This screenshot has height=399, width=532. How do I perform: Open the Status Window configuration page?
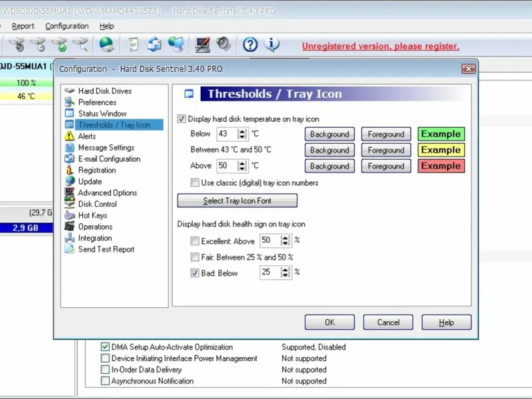pyautogui.click(x=102, y=113)
